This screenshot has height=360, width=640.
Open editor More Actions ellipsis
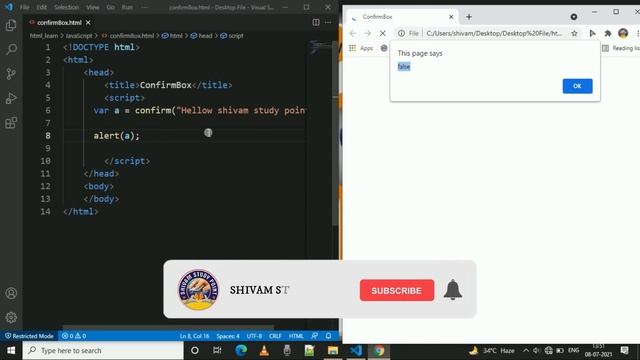point(328,22)
